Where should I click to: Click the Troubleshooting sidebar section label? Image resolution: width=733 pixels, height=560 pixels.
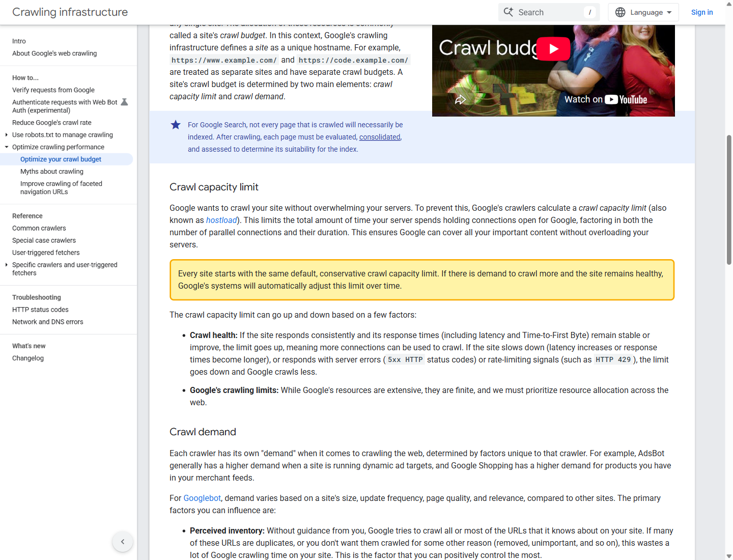(37, 297)
